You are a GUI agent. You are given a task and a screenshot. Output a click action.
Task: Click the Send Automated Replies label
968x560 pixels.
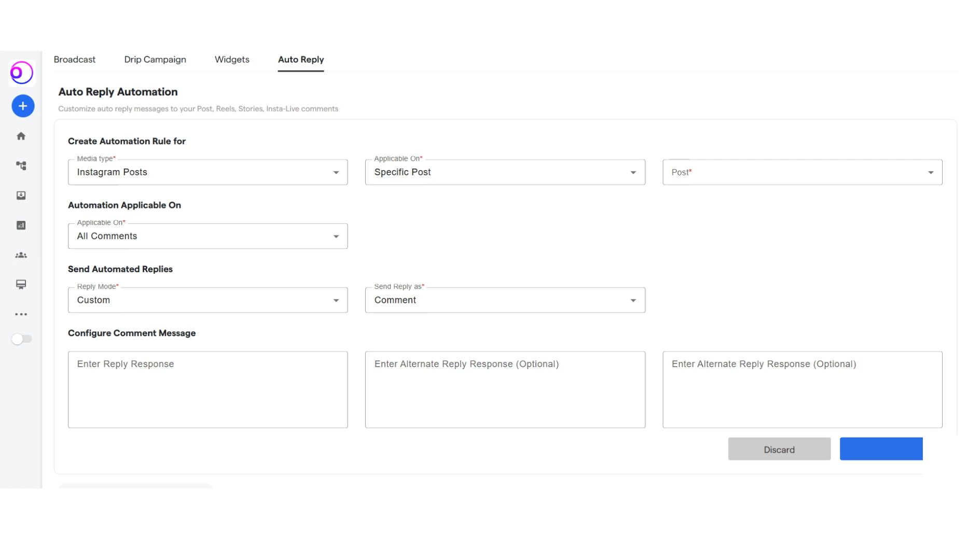120,269
